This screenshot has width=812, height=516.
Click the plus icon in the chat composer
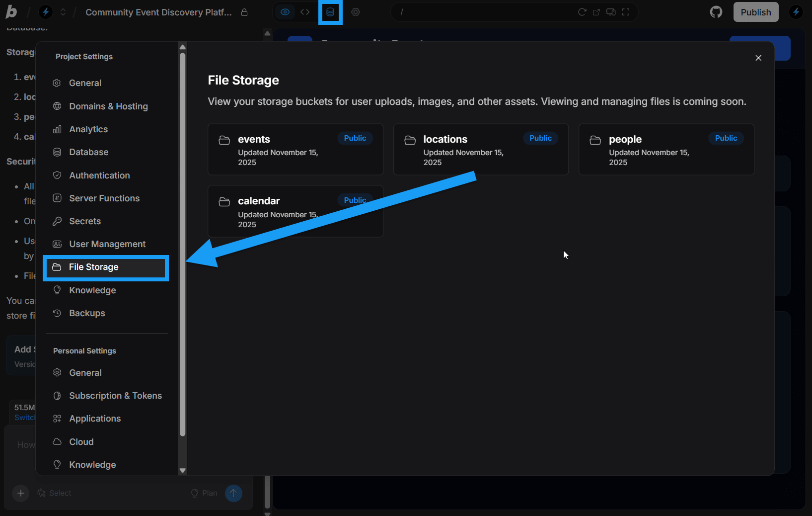20,493
